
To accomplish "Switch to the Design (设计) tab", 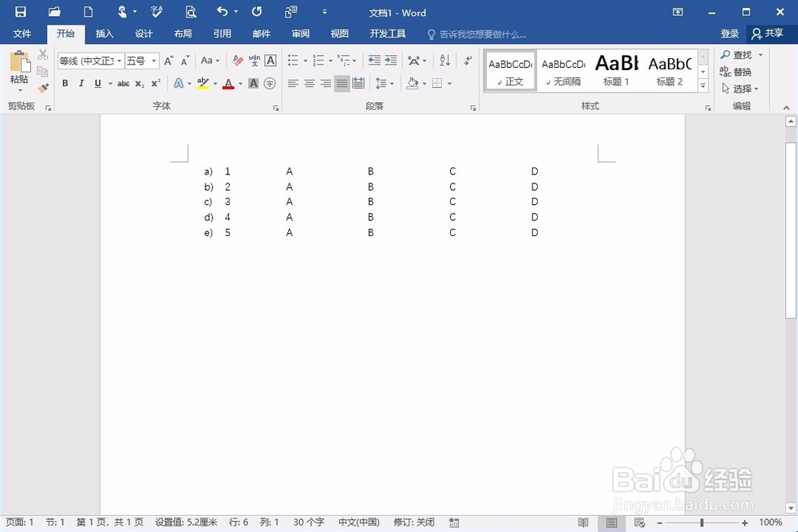I will (144, 33).
